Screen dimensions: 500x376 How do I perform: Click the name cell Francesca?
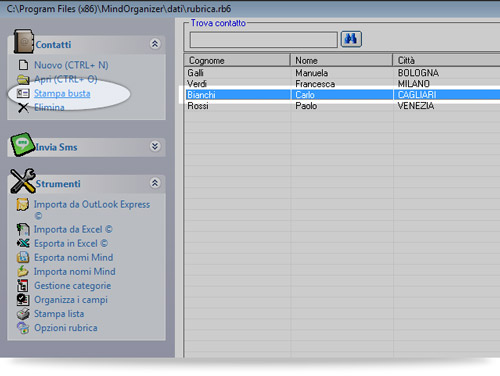pos(315,84)
